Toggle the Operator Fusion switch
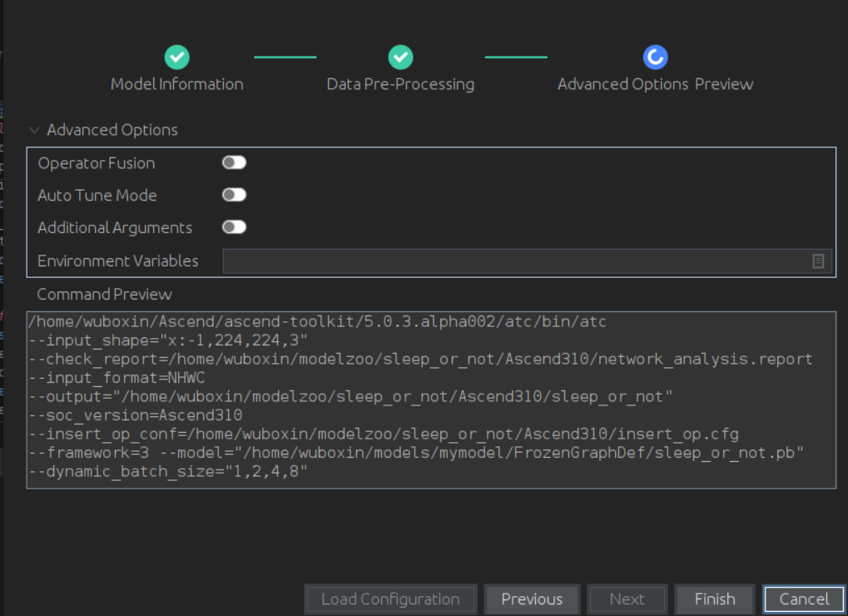848x616 pixels. (234, 163)
